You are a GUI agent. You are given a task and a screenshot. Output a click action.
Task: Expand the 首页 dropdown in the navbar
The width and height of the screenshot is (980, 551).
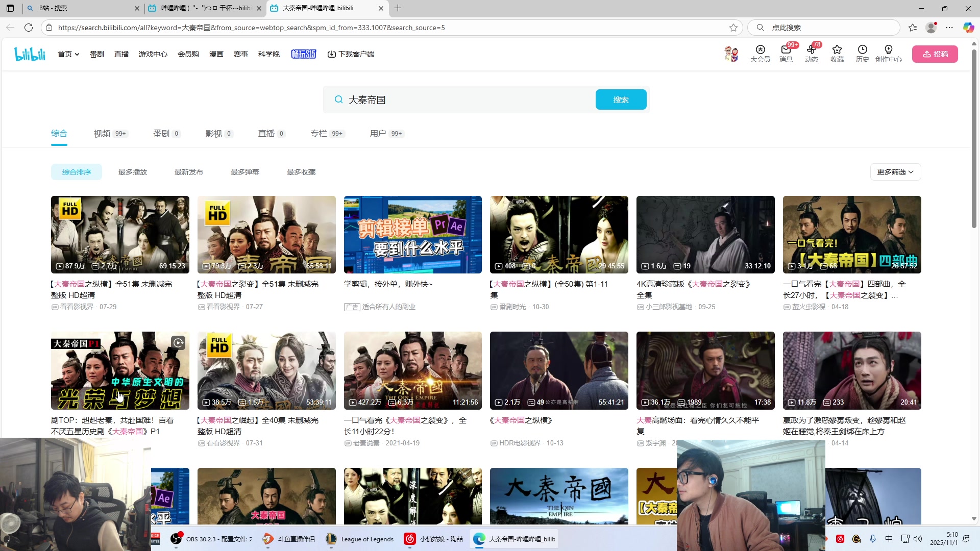coord(68,54)
